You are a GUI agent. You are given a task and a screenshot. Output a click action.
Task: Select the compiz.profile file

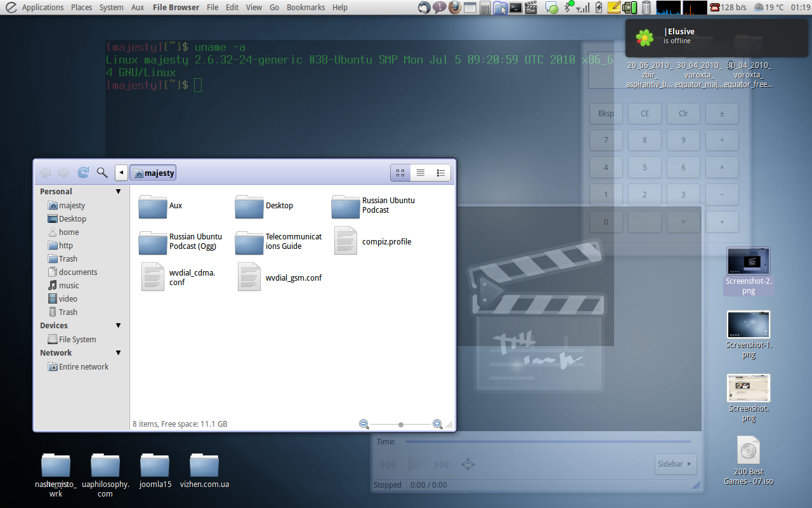pos(346,241)
